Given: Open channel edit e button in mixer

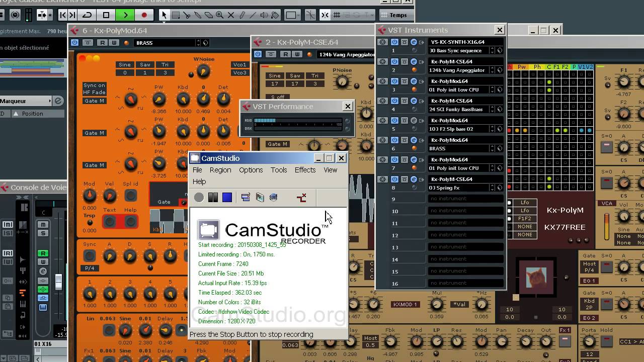Looking at the screenshot, I should (x=43, y=271).
